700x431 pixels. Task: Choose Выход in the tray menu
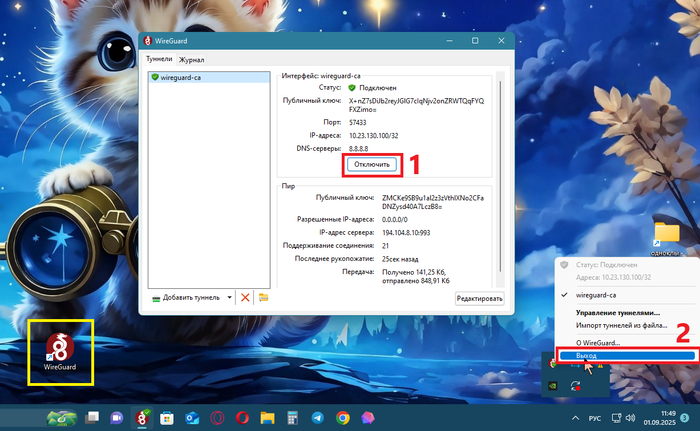(627, 356)
